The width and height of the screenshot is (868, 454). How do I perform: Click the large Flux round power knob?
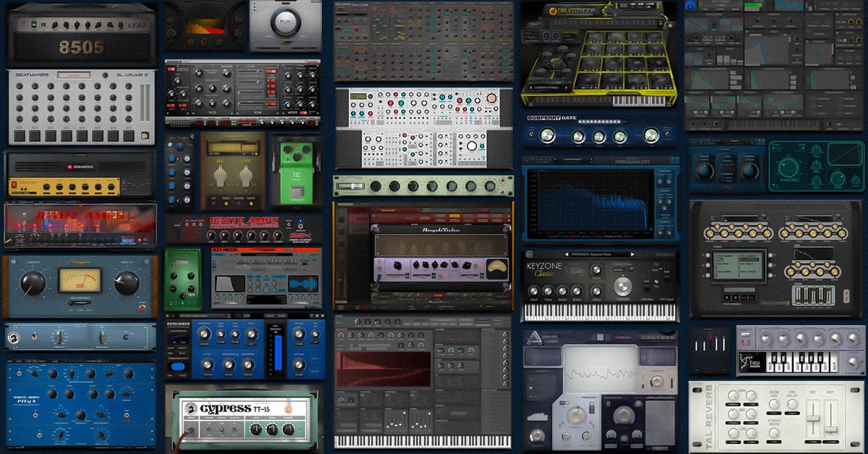(284, 22)
